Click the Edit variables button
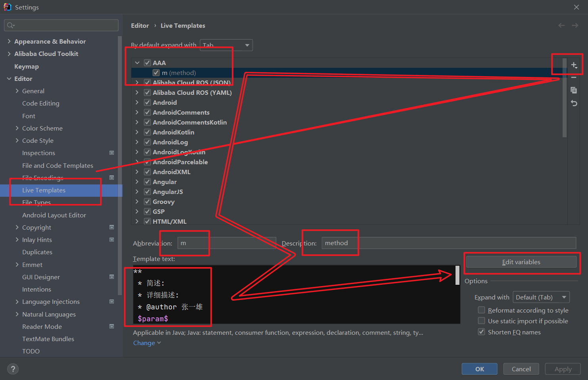This screenshot has height=380, width=588. pyautogui.click(x=521, y=262)
